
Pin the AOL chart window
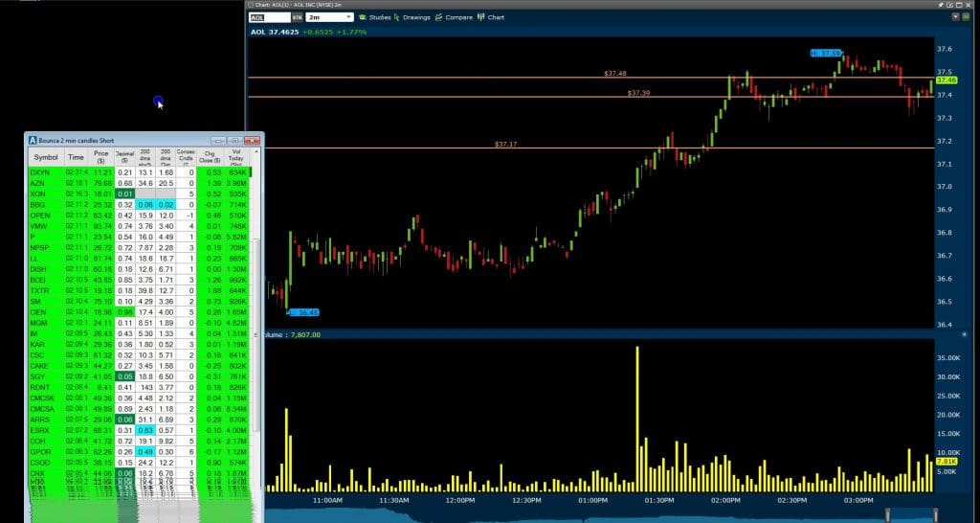click(x=942, y=5)
